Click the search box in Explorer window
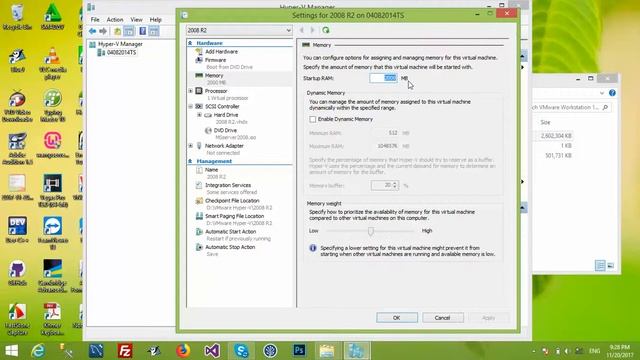The image size is (640, 360). (571, 107)
